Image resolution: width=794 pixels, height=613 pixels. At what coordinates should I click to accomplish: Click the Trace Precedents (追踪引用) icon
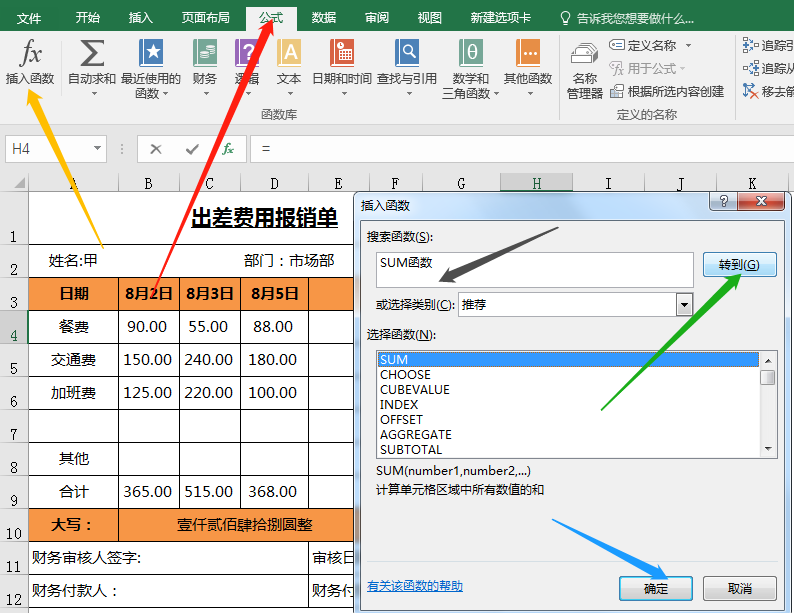[x=750, y=45]
